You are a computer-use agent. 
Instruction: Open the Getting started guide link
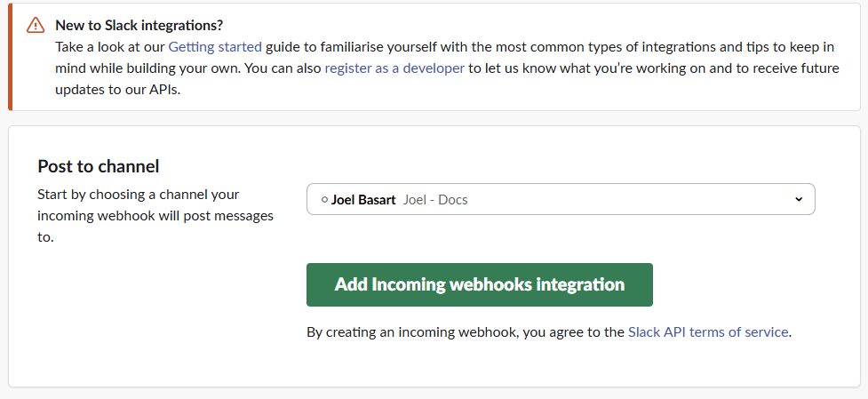click(215, 47)
